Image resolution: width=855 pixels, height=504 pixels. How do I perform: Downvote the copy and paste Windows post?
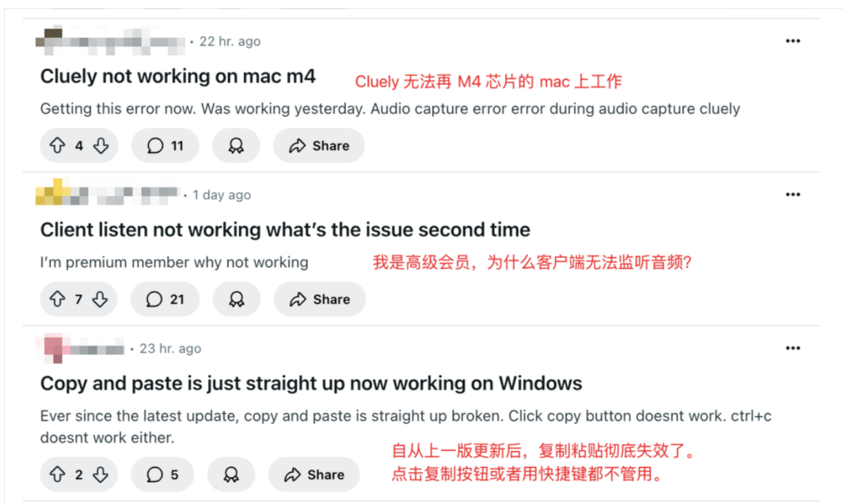click(101, 475)
